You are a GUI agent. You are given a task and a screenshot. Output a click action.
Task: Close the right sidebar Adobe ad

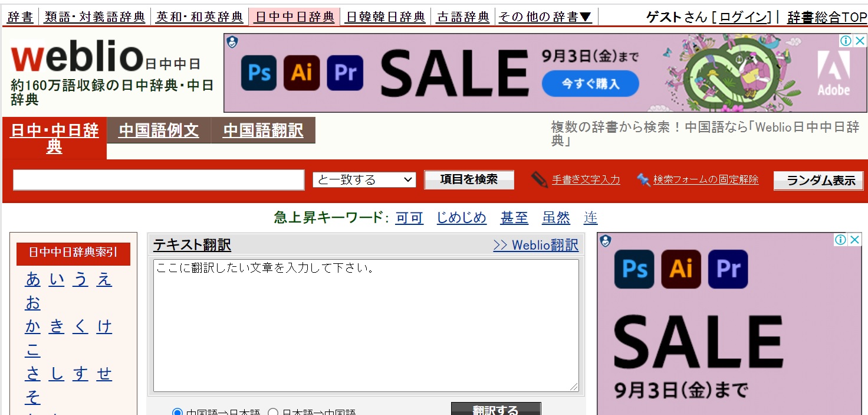(854, 240)
